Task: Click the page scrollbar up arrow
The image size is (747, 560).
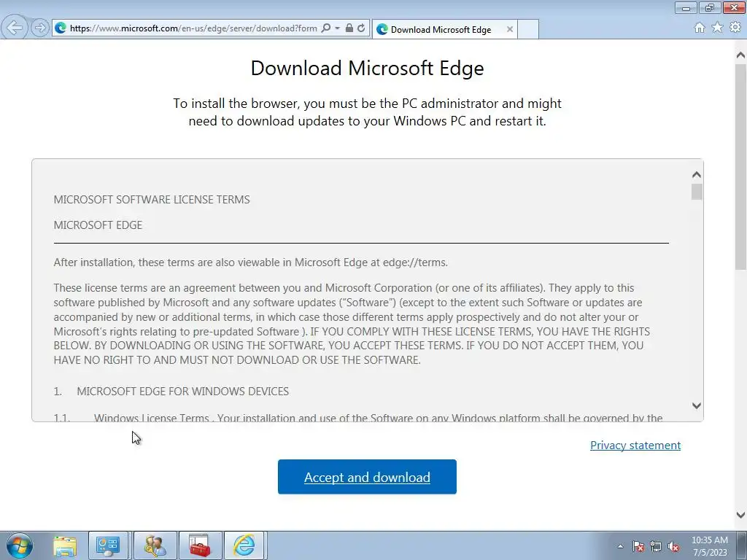Action: coord(740,55)
